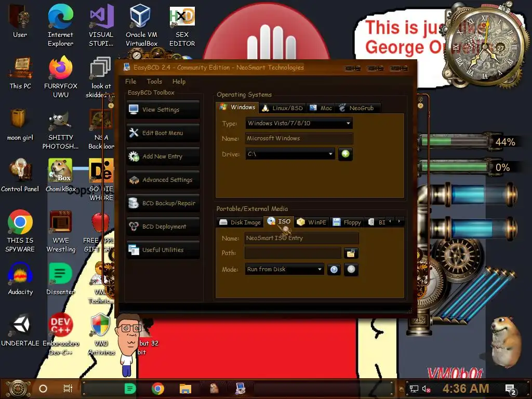
Task: Select the ChomikBox desktop icon
Action: pyautogui.click(x=60, y=176)
